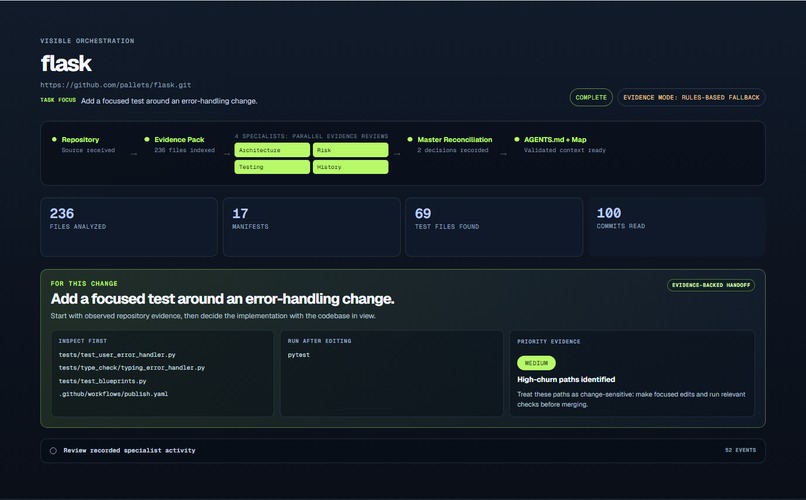Screen dimensions: 806x500
Task: Select the History specialist chip
Action: 351,167
